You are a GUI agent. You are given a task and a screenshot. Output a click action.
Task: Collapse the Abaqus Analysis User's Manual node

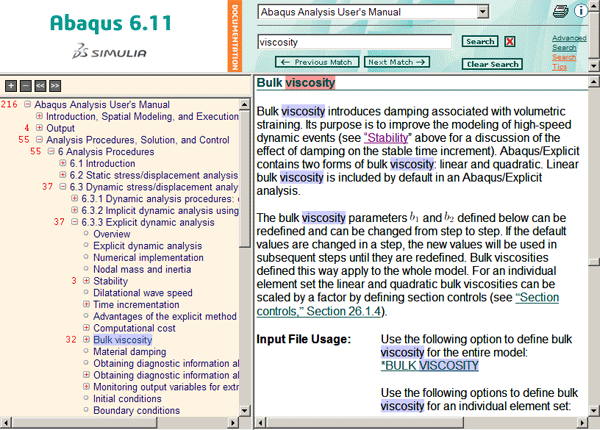[x=27, y=104]
